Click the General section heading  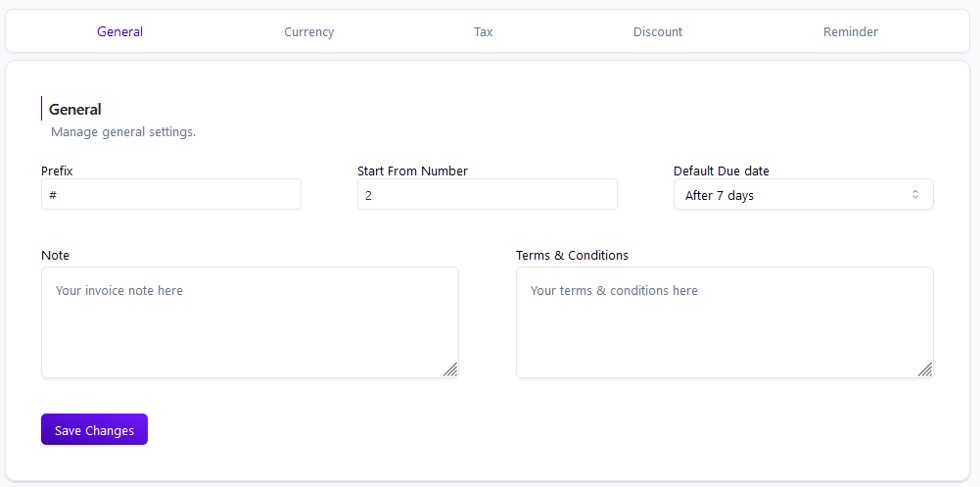click(75, 110)
